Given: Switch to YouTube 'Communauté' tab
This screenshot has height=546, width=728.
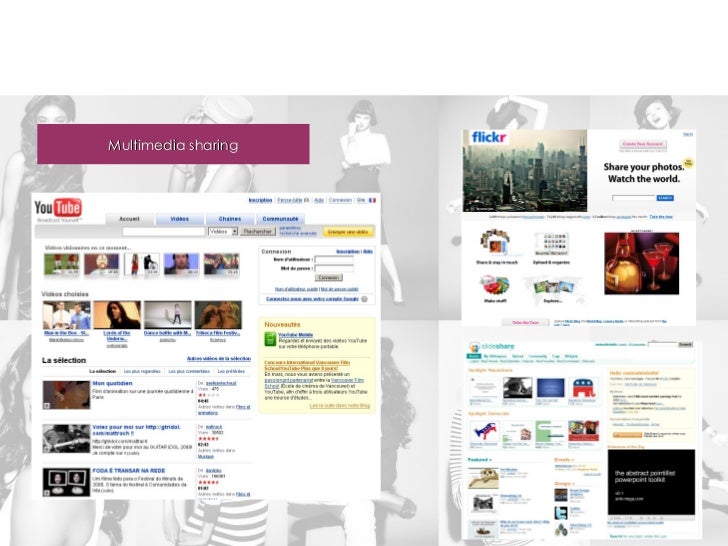Looking at the screenshot, I should pos(280,219).
